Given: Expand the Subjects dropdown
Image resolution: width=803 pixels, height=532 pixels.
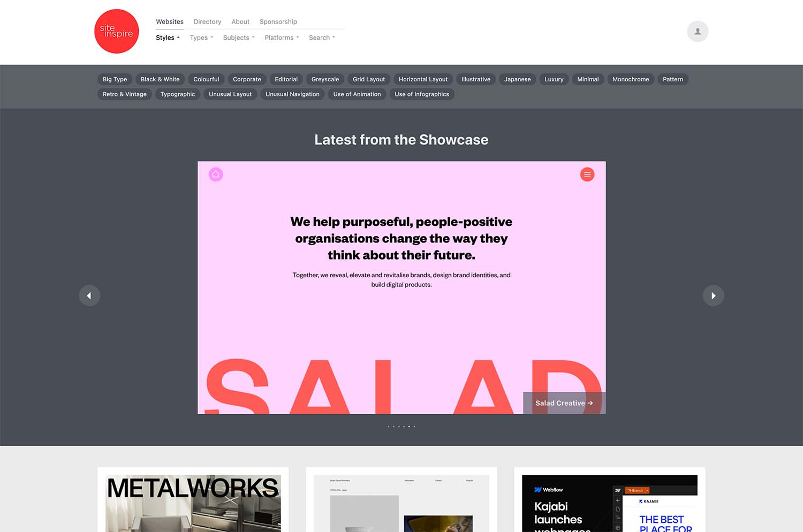Looking at the screenshot, I should tap(239, 37).
